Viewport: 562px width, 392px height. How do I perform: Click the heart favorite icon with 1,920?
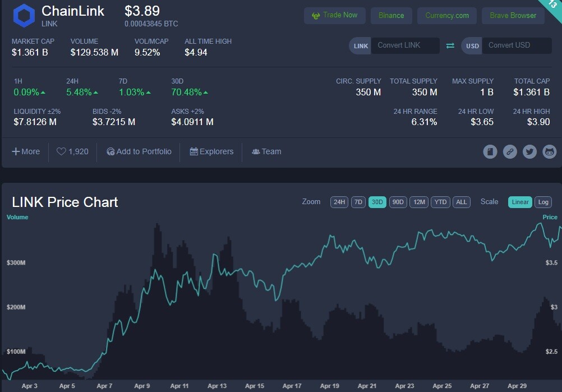[x=61, y=151]
